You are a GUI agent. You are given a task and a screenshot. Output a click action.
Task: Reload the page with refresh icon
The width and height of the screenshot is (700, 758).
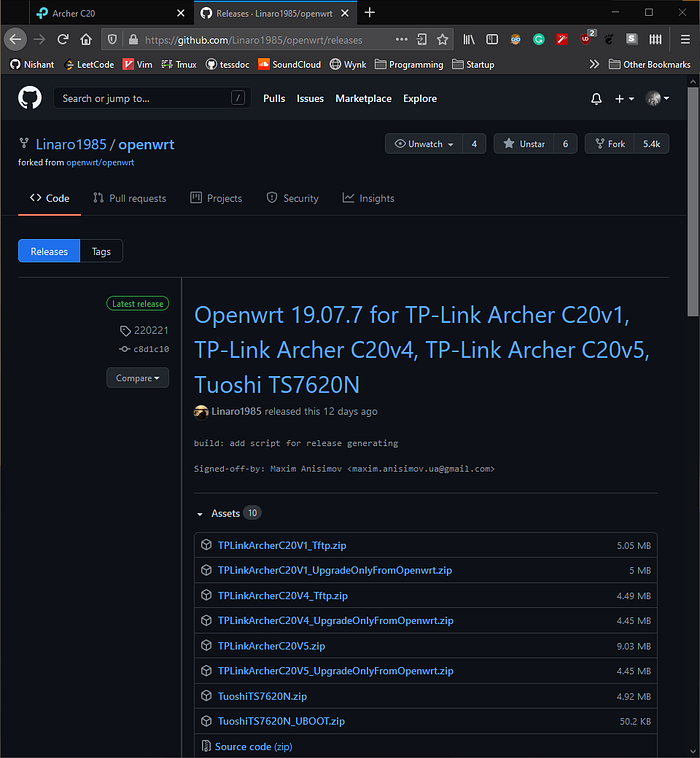coord(63,40)
